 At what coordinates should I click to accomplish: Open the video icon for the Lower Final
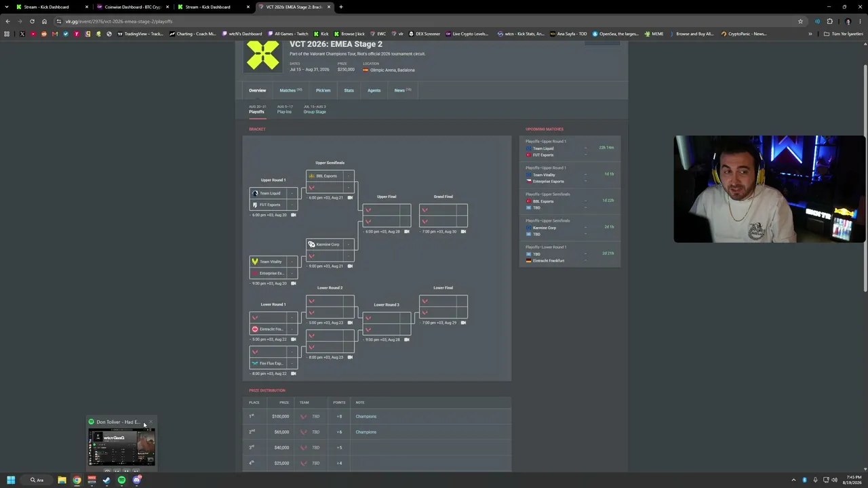tap(463, 323)
